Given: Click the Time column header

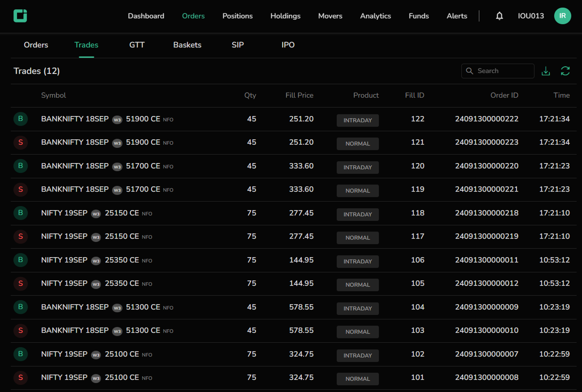Looking at the screenshot, I should tap(561, 95).
